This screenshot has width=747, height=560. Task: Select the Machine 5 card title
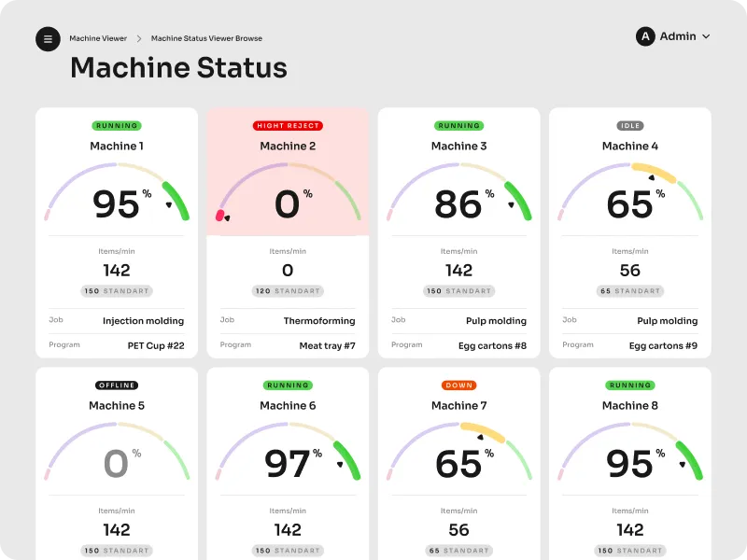tap(117, 406)
